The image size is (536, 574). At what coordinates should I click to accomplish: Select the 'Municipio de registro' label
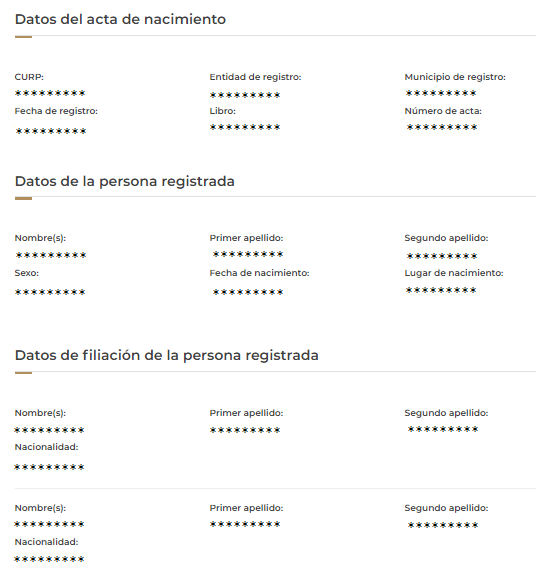(455, 77)
